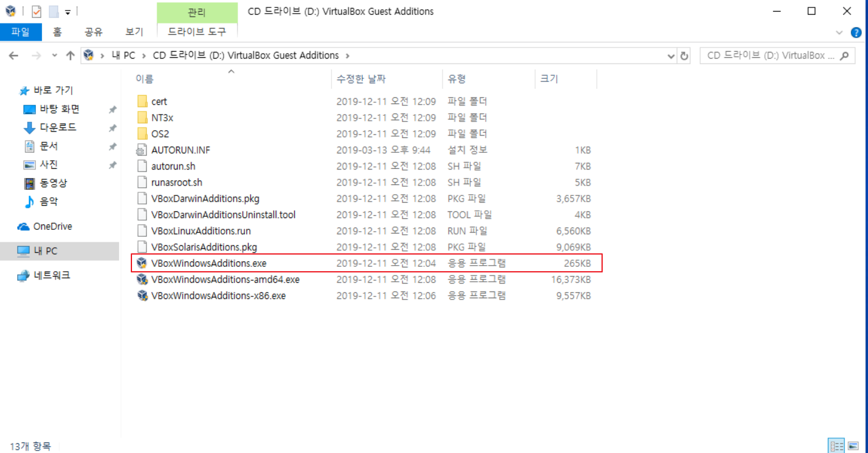Open the 홈 ribbon tab
The height and width of the screenshot is (453, 868).
[57, 32]
